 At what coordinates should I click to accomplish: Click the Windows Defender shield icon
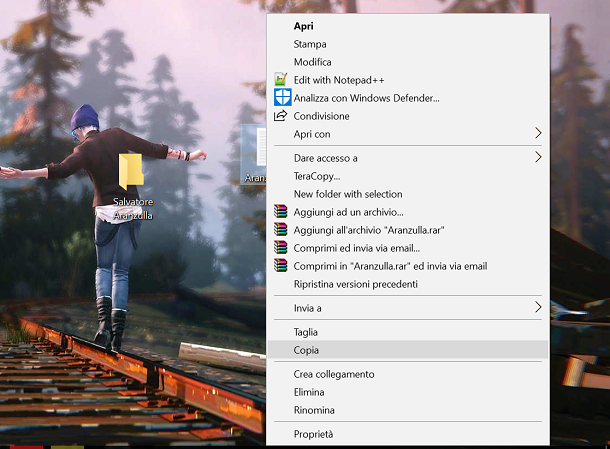pyautogui.click(x=282, y=97)
